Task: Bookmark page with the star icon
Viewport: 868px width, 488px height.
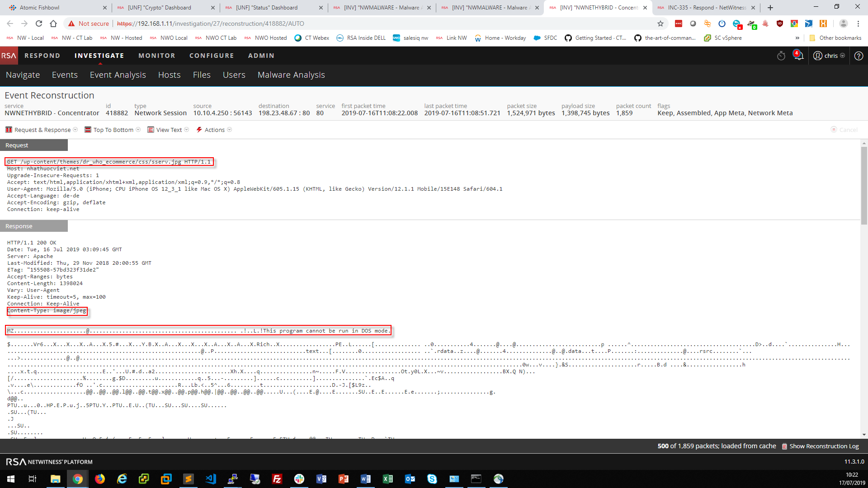Action: 660,23
